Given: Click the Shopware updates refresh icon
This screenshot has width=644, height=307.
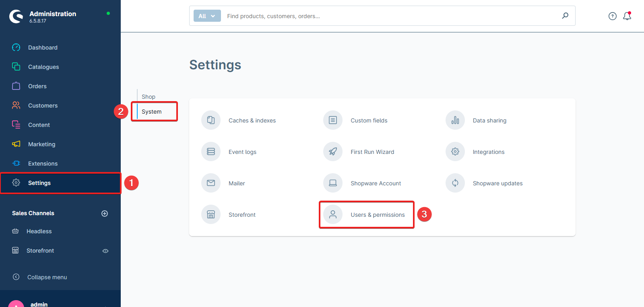Looking at the screenshot, I should click(455, 183).
